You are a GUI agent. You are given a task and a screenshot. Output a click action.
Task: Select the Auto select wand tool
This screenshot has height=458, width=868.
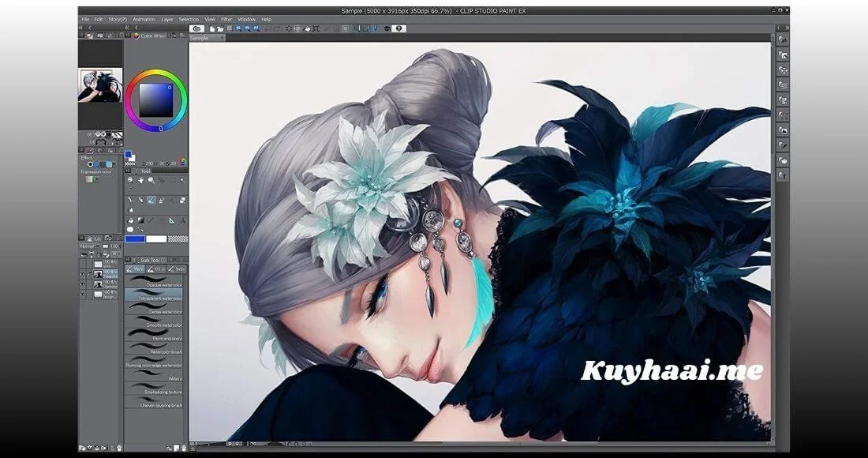click(183, 181)
